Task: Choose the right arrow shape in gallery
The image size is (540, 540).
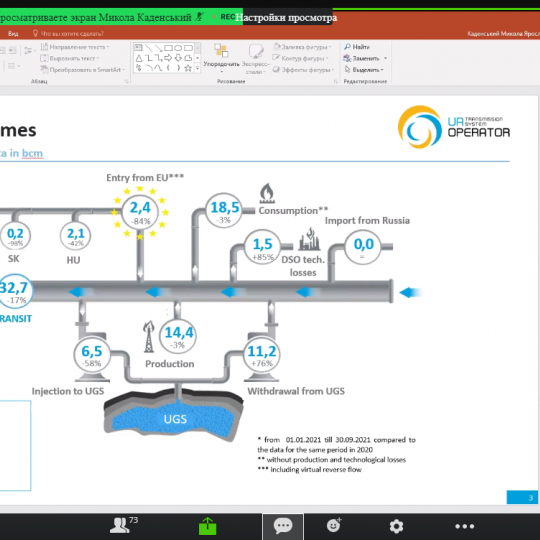Action: tap(168, 58)
